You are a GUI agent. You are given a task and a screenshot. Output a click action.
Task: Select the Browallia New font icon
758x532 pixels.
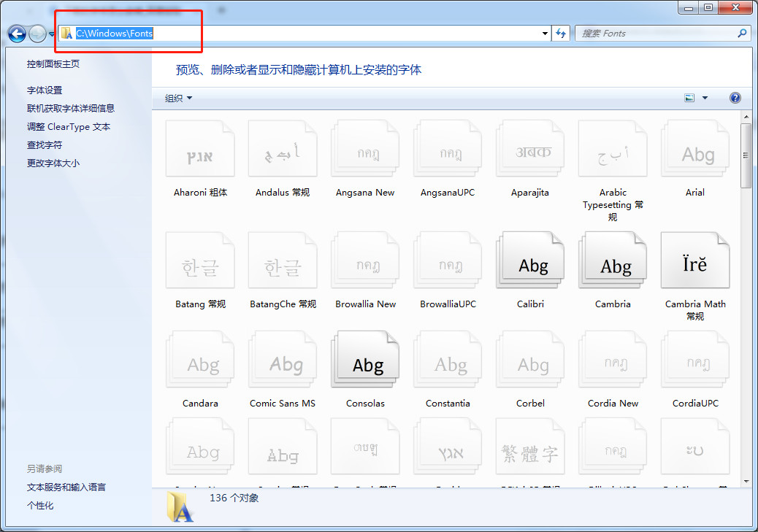point(365,261)
